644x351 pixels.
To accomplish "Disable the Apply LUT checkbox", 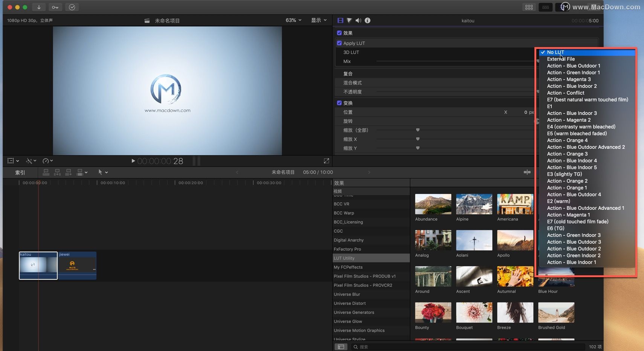I will point(339,43).
